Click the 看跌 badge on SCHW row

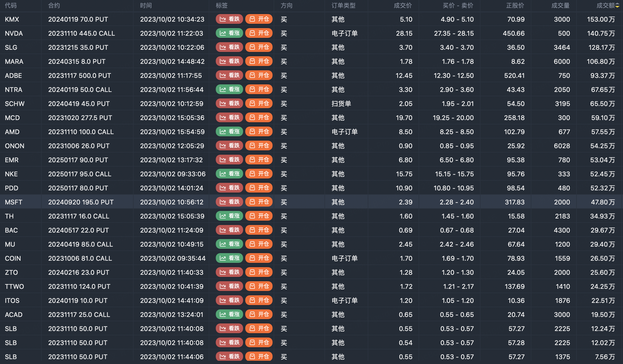coord(229,103)
